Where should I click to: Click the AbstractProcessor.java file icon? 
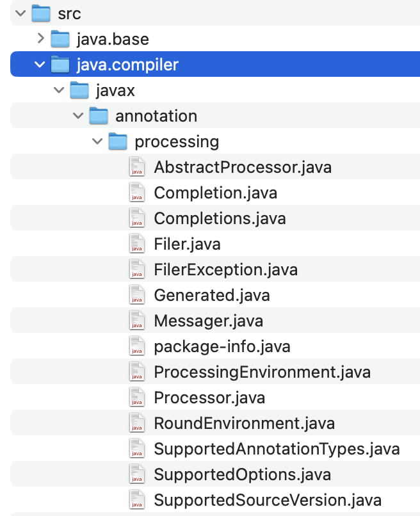pyautogui.click(x=136, y=167)
